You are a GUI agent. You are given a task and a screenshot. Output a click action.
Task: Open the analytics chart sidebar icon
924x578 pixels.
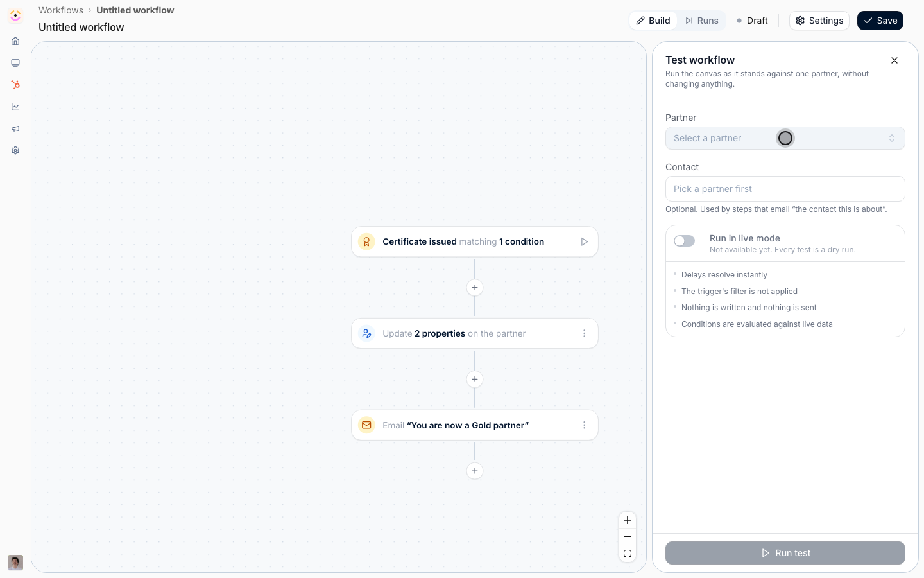coord(15,107)
